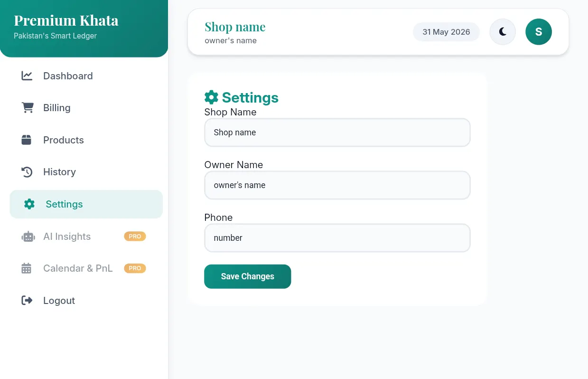Open the Dashboard menu item
Screen dimensions: 588x379
pos(86,76)
